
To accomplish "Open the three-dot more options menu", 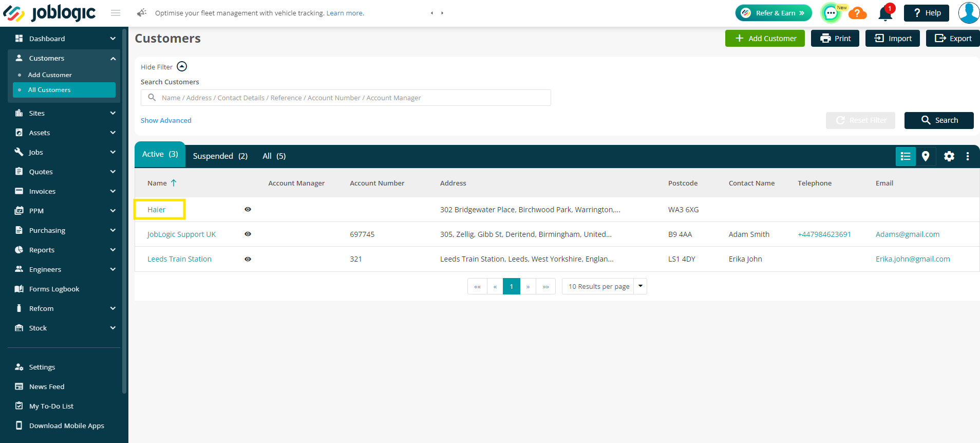I will click(x=968, y=156).
